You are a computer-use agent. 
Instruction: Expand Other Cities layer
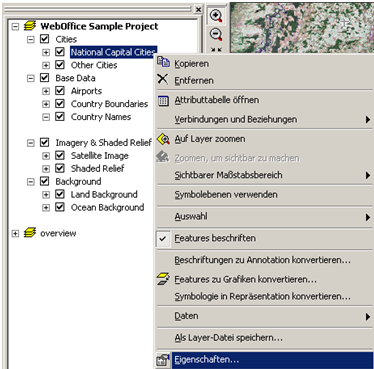[46, 65]
